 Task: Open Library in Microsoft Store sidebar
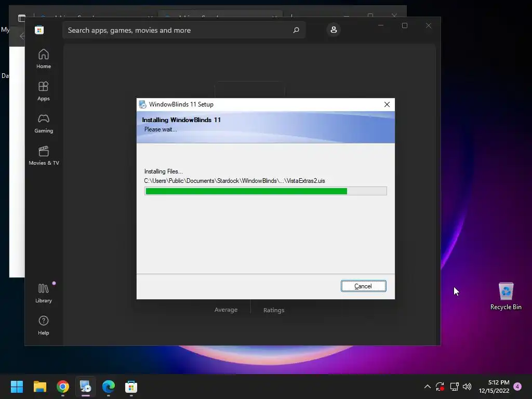(x=44, y=293)
